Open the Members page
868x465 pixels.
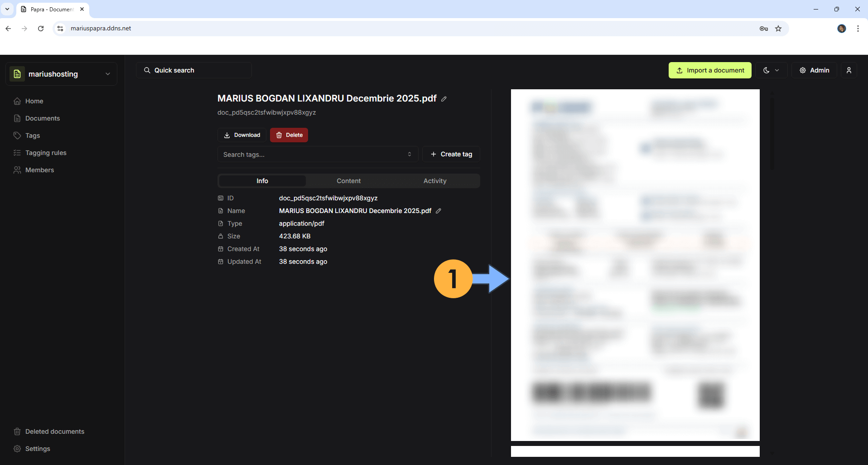pos(39,170)
